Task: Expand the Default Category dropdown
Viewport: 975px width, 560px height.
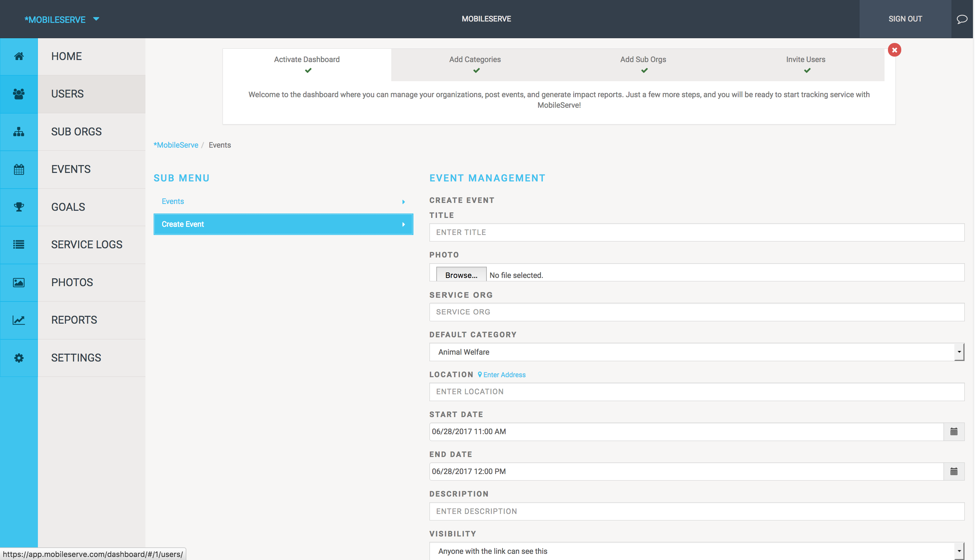Action: (x=958, y=351)
